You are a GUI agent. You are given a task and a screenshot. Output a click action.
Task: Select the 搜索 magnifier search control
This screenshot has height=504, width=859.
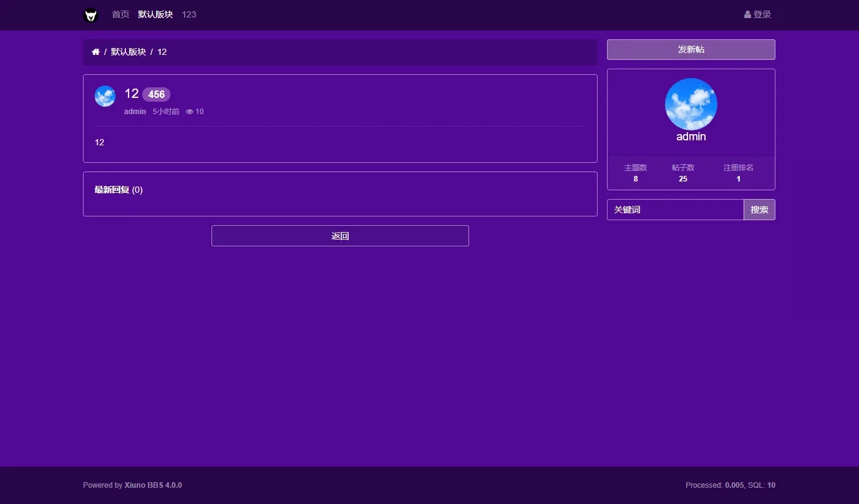pyautogui.click(x=759, y=210)
